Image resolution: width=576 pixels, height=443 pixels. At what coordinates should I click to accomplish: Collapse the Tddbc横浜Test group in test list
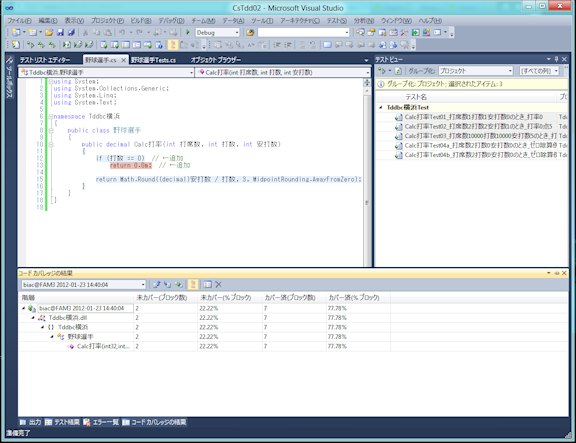coord(381,108)
